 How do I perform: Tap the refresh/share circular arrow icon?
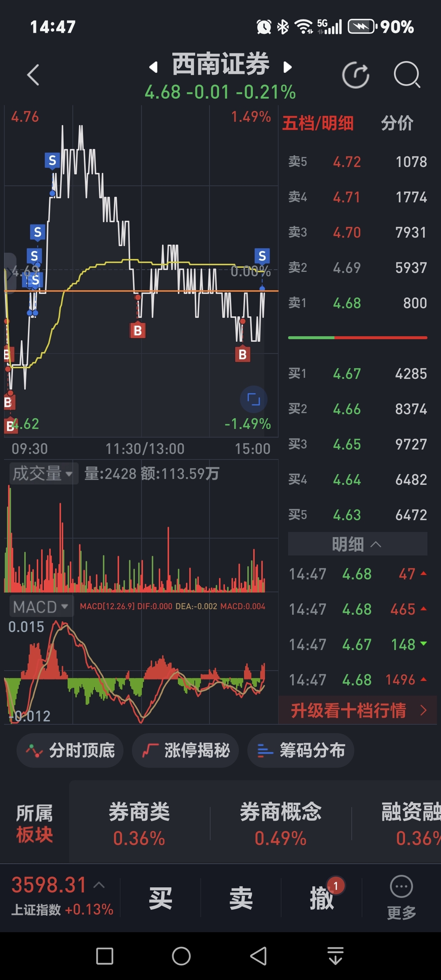[356, 75]
